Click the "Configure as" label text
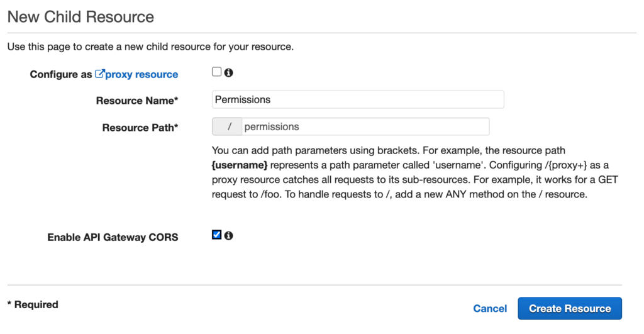The image size is (644, 334). coord(61,74)
